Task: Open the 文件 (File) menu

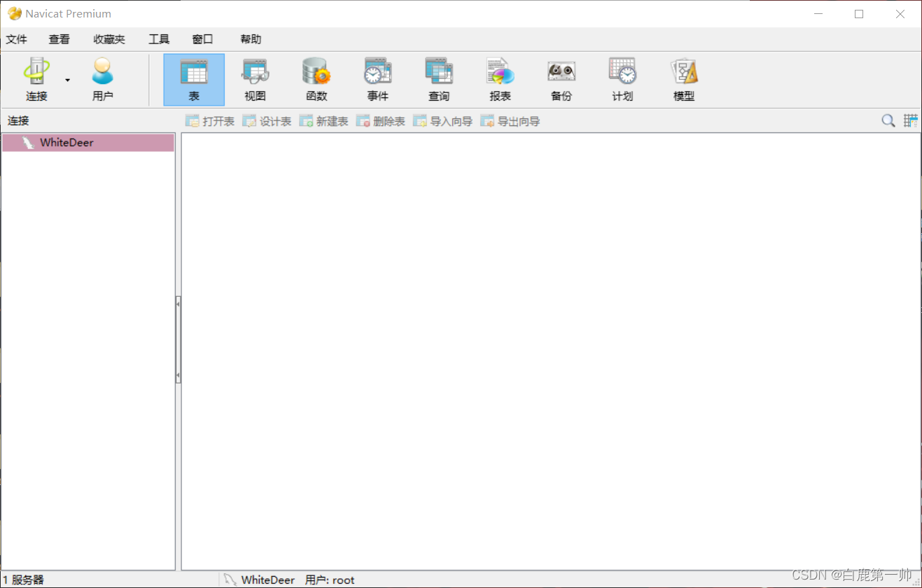Action: tap(17, 39)
